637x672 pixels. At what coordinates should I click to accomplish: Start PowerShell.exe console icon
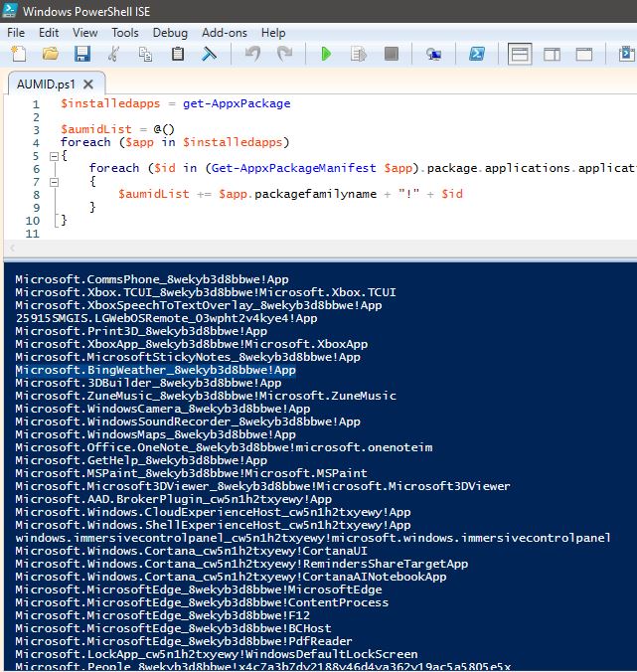click(477, 54)
